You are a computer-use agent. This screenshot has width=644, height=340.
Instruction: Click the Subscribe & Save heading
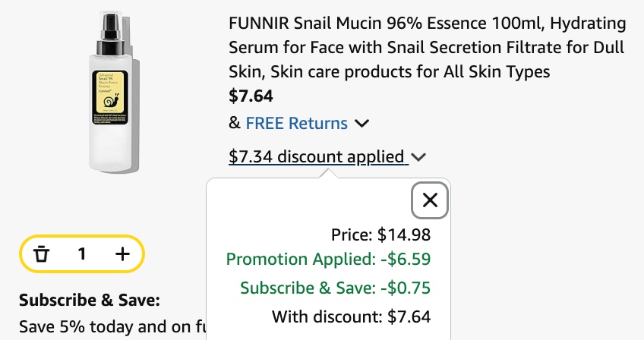(90, 301)
